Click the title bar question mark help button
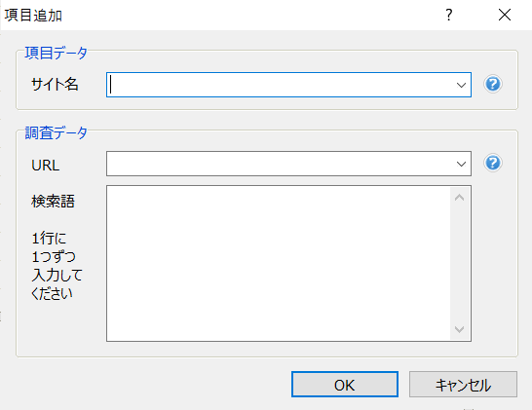Screen dimensions: 532x410 pyautogui.click(x=449, y=15)
